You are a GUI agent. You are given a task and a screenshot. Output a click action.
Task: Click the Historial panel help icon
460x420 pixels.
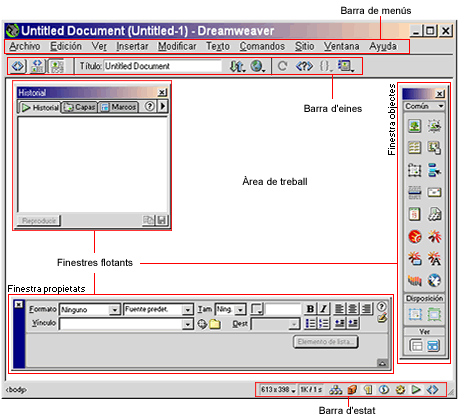[x=150, y=106]
